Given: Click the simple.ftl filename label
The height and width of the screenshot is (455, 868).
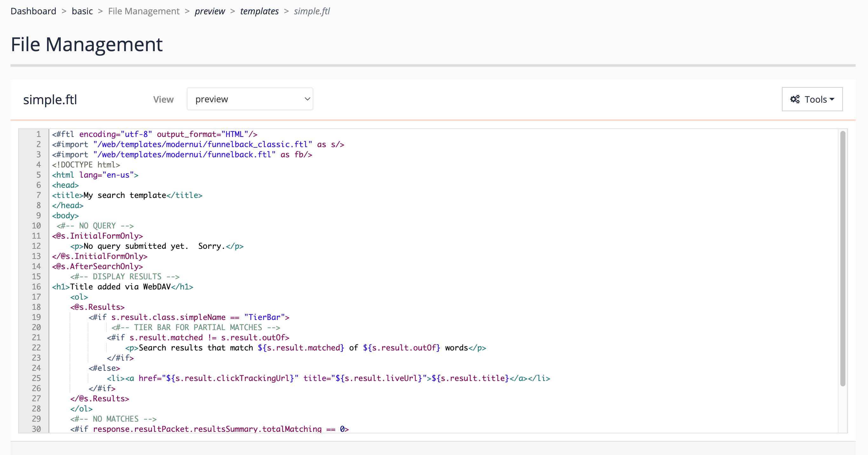Looking at the screenshot, I should tap(50, 99).
